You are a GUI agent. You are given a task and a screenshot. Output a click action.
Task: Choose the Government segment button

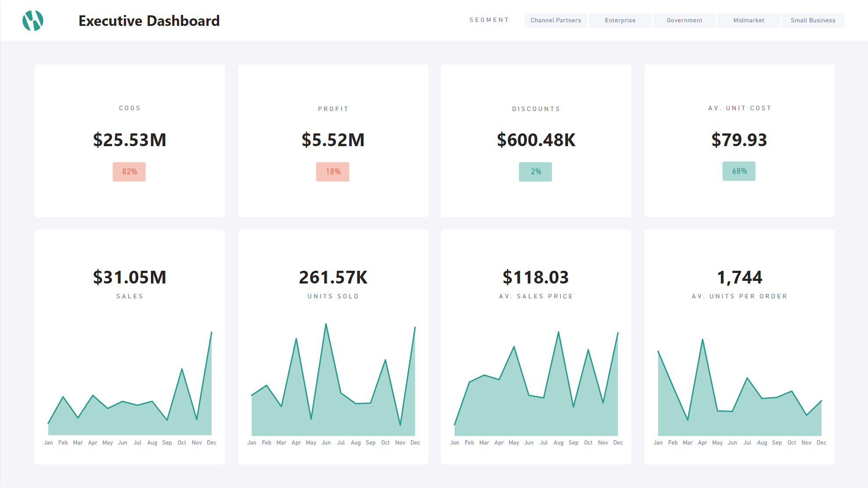pos(684,20)
